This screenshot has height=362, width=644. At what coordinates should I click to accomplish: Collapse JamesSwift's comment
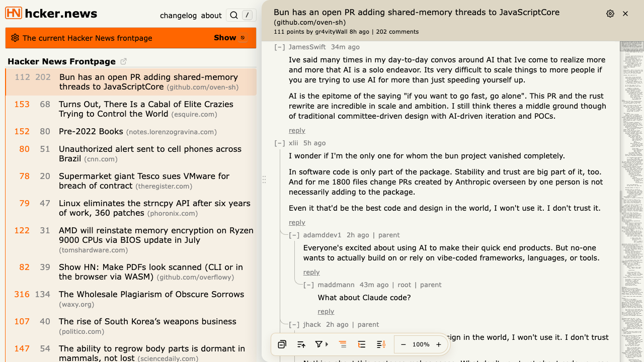280,47
